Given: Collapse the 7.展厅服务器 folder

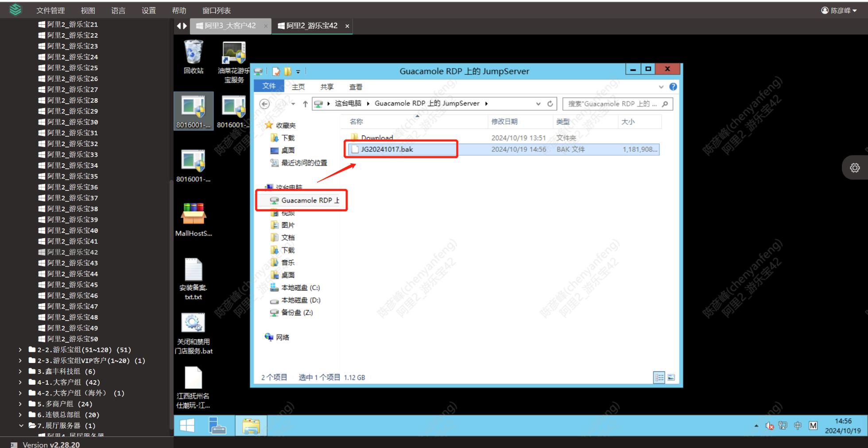Looking at the screenshot, I should pyautogui.click(x=20, y=426).
